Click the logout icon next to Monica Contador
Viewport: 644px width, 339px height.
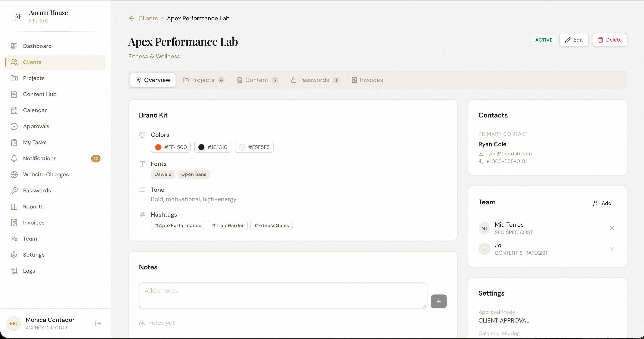[x=98, y=324]
